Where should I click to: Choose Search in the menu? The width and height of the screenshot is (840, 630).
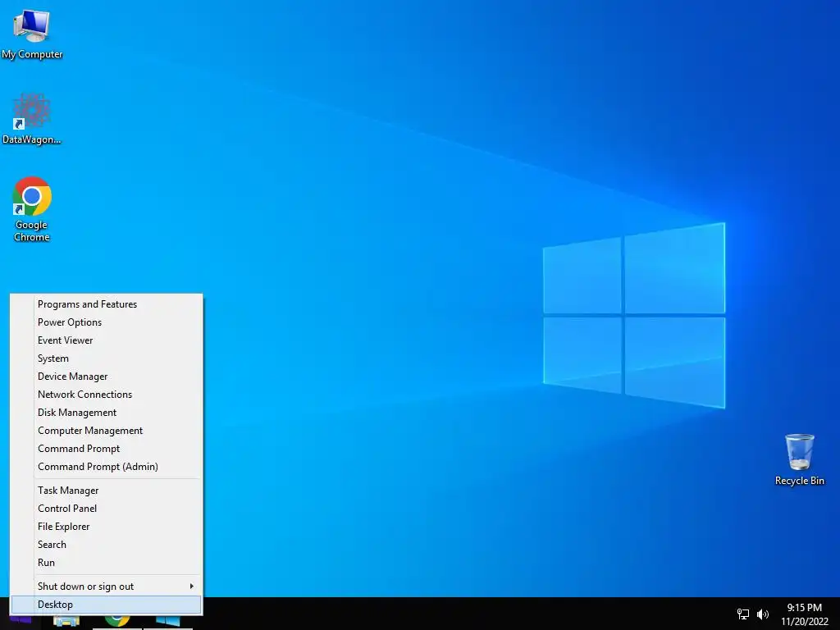pos(106,545)
